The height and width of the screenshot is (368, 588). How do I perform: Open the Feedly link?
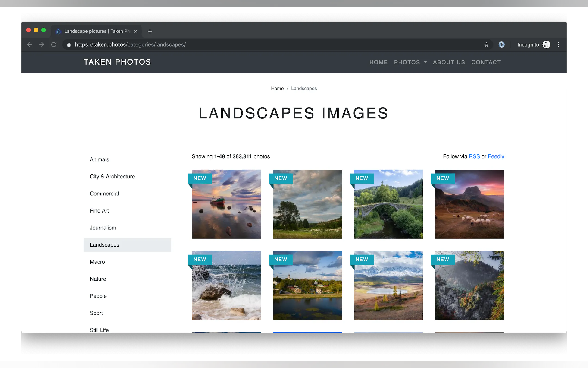point(496,156)
